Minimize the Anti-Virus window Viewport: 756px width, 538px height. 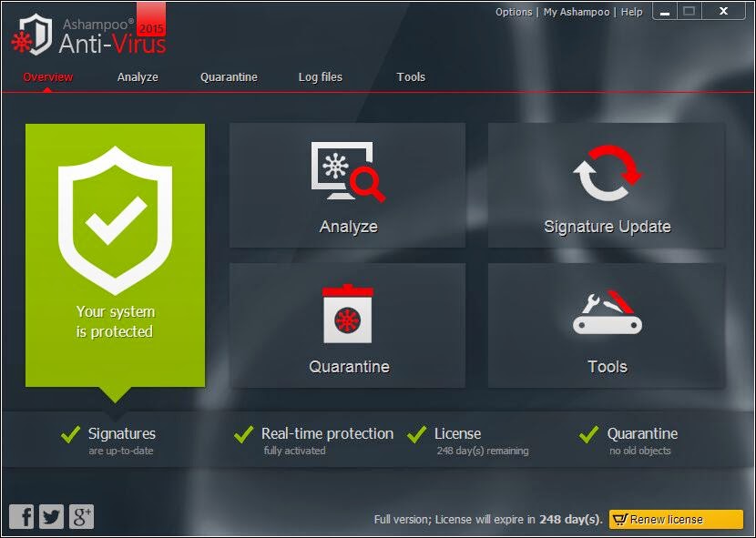coord(665,12)
